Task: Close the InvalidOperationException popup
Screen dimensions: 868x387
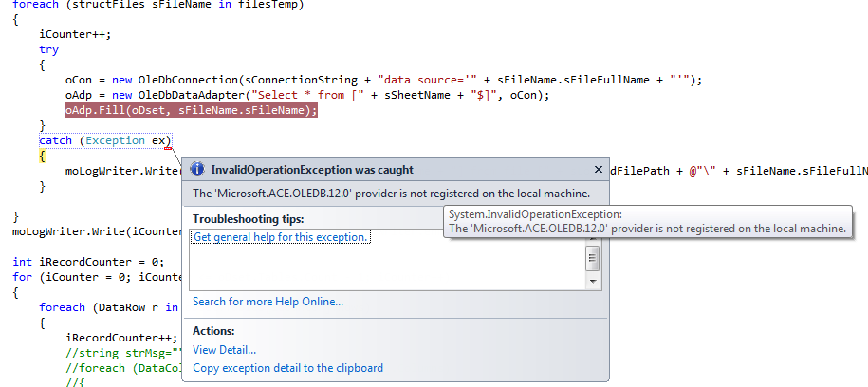Action: (598, 170)
